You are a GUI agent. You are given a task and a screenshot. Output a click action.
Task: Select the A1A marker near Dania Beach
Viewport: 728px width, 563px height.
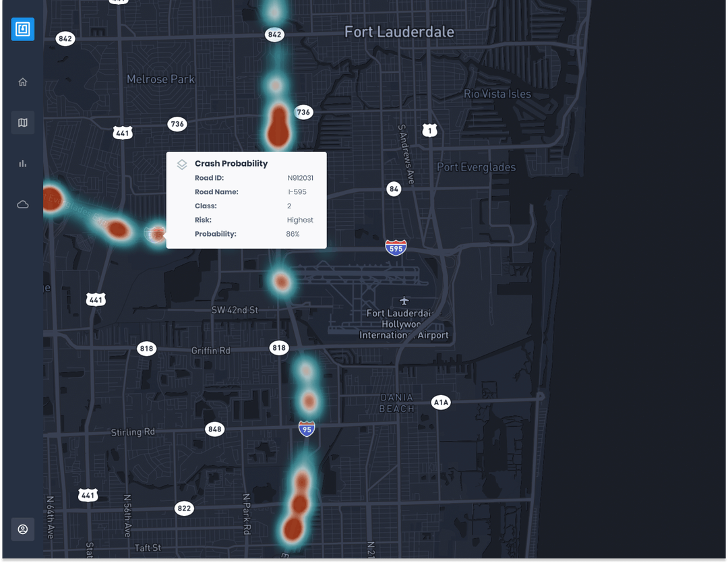pyautogui.click(x=441, y=402)
